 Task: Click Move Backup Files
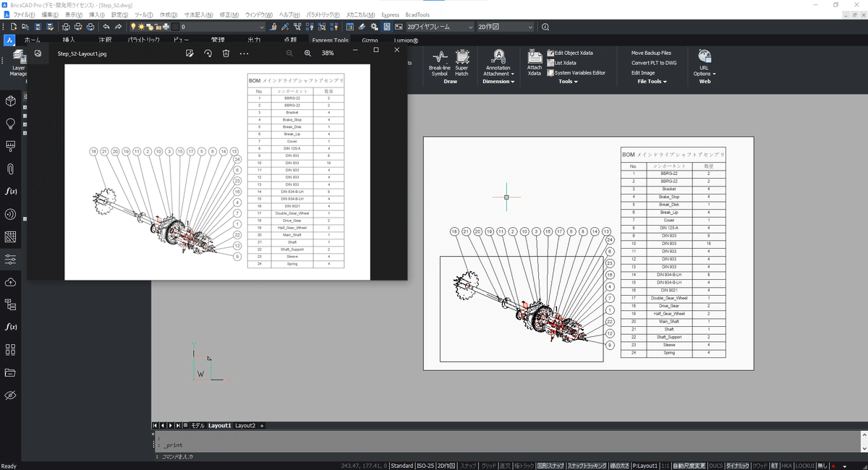[651, 53]
